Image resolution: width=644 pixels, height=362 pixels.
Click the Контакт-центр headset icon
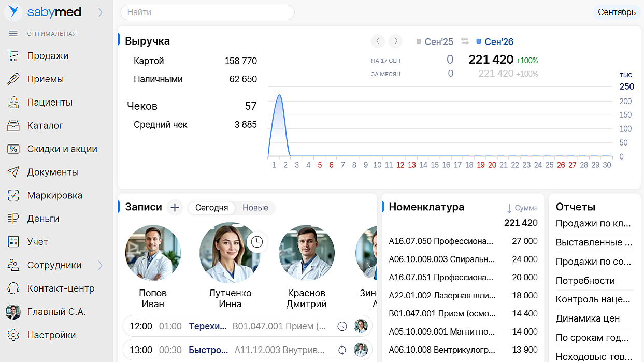tap(13, 288)
